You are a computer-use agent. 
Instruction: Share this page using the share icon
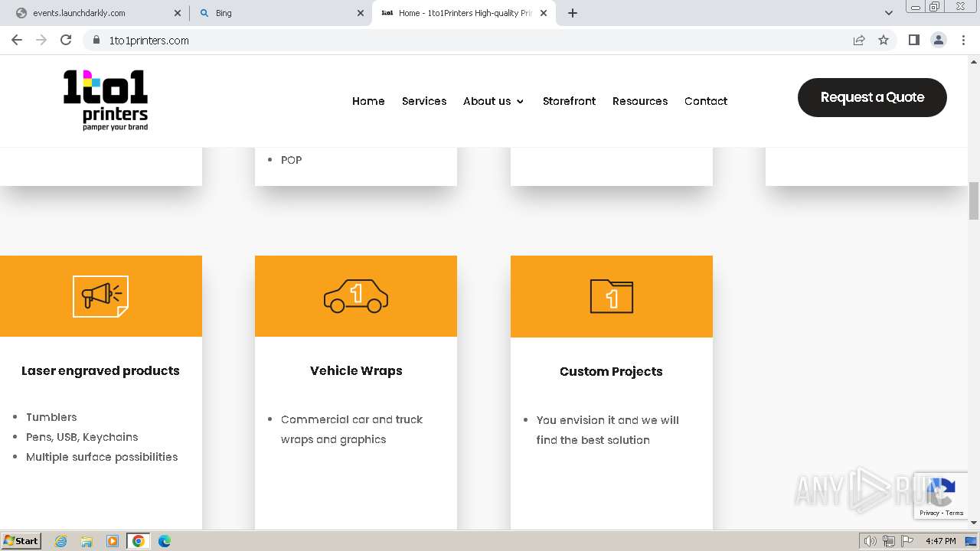tap(859, 41)
